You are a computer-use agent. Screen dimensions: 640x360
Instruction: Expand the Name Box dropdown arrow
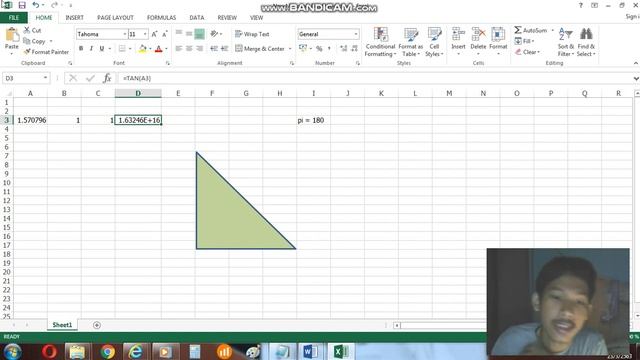coord(45,78)
